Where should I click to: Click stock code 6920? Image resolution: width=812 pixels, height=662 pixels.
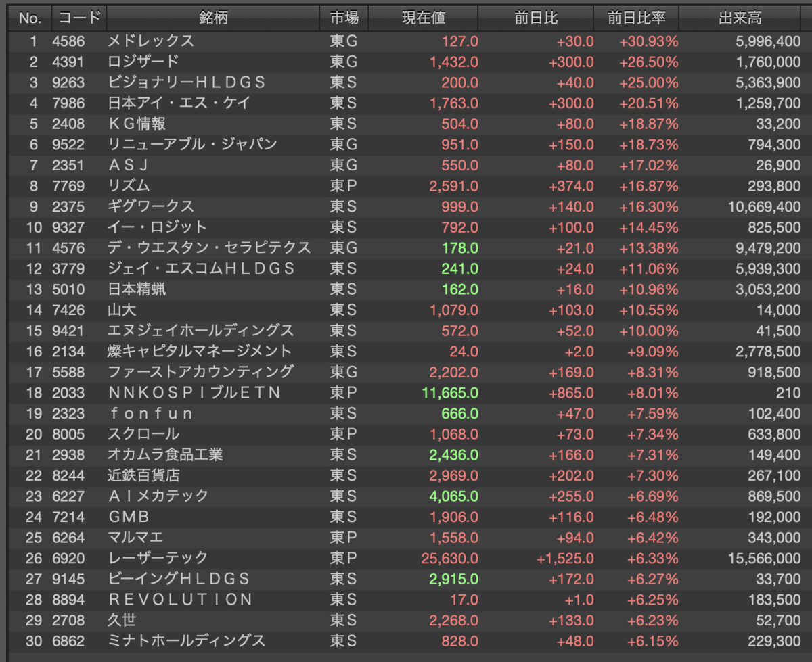(68, 559)
